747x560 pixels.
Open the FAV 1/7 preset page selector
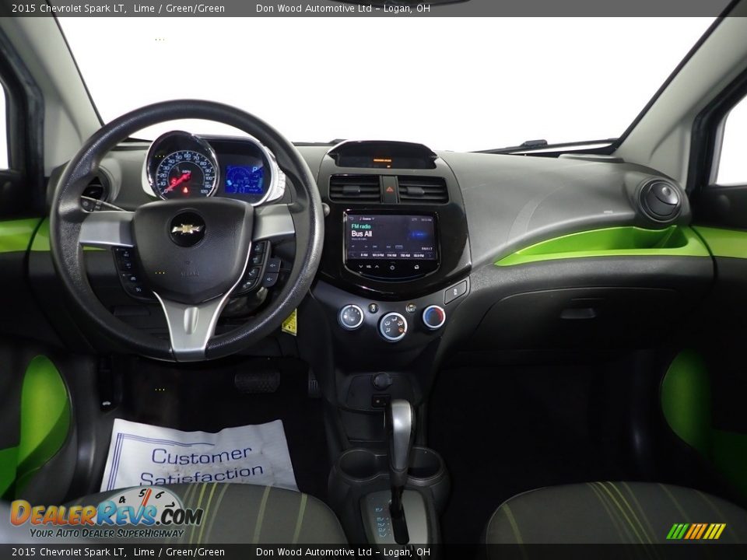pyautogui.click(x=428, y=248)
